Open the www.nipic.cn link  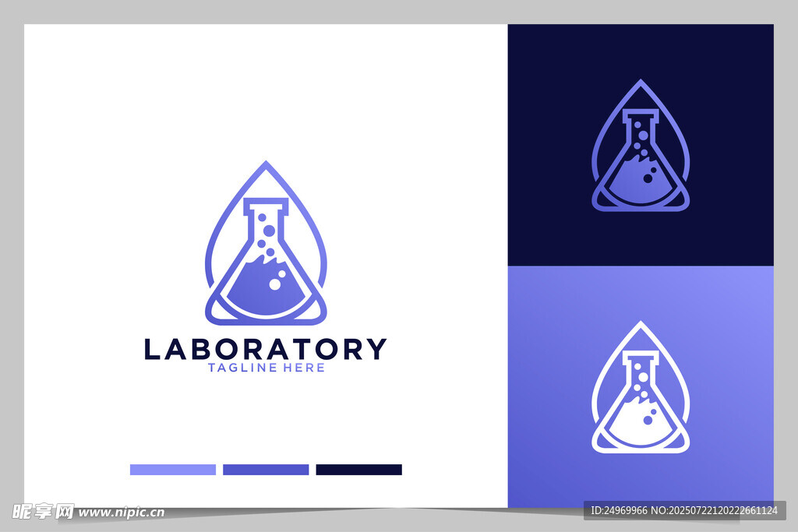pyautogui.click(x=122, y=513)
